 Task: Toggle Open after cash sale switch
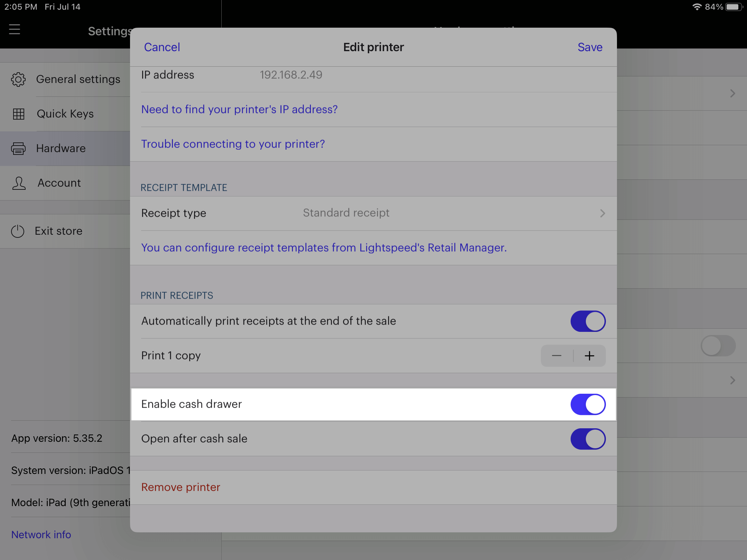(x=588, y=439)
